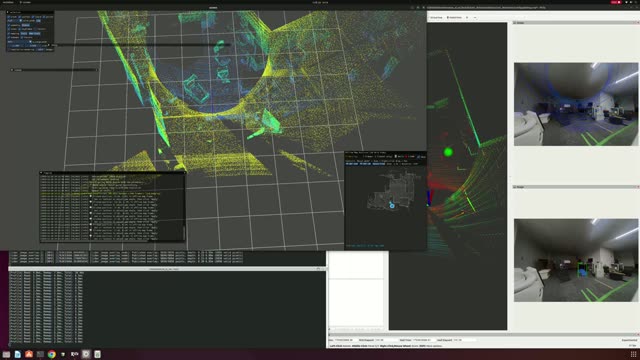This screenshot has width=640, height=360.
Task: Open the Files manager in the taskbar
Action: pos(6,354)
